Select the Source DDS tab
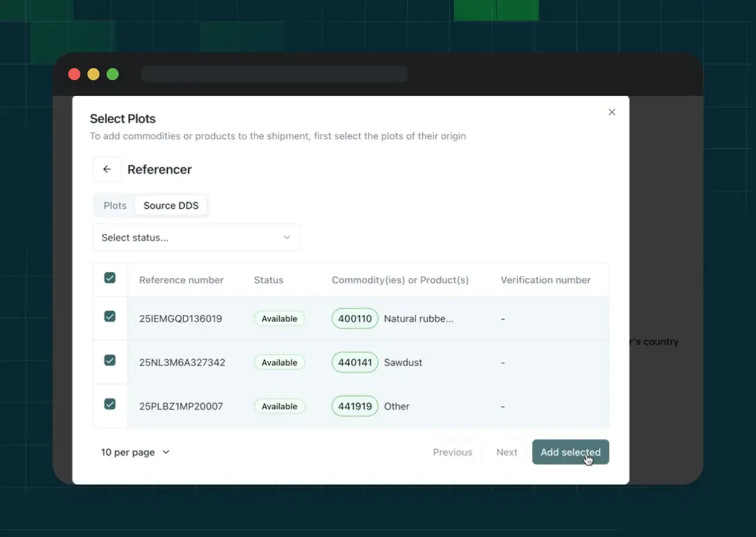This screenshot has height=537, width=756. (171, 205)
